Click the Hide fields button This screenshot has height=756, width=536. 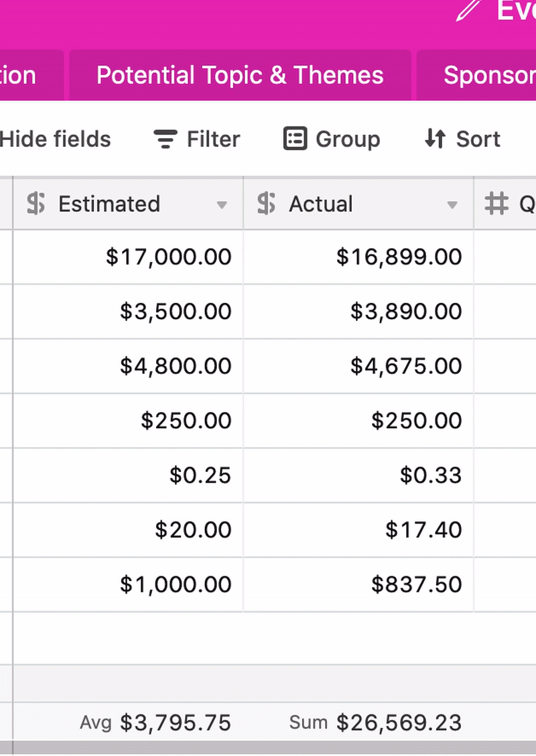pyautogui.click(x=55, y=139)
